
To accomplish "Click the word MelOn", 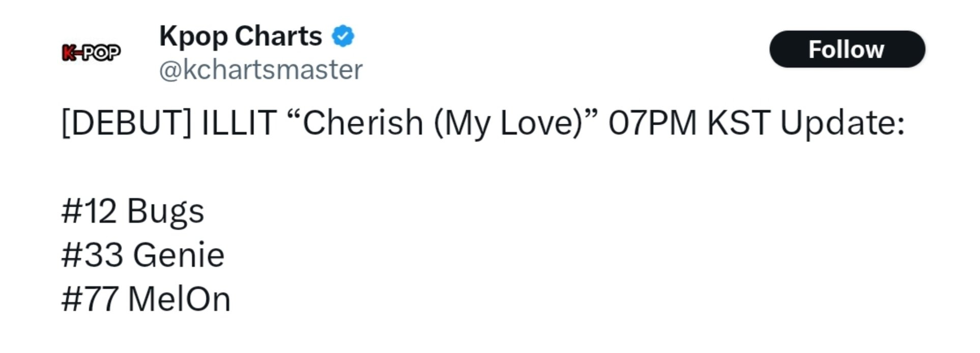I will (x=179, y=298).
